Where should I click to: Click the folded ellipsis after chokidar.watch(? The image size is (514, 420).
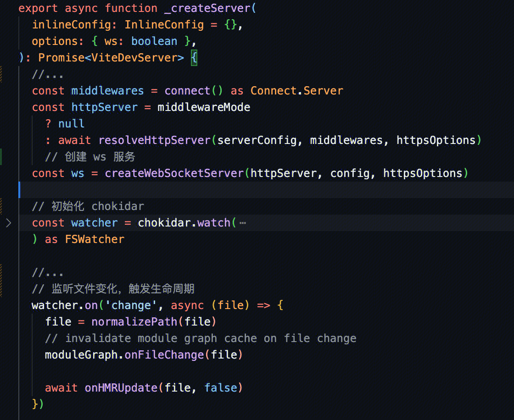tap(242, 223)
